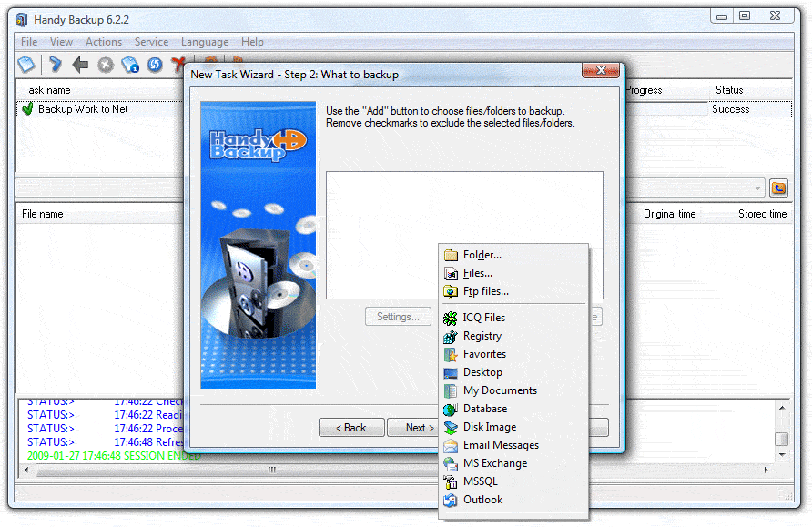The height and width of the screenshot is (527, 812).
Task: Open the dropdown arrow above Original time column
Action: [757, 187]
